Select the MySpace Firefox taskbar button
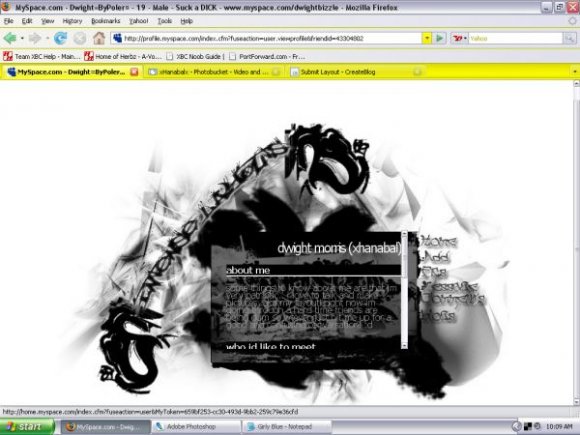 (105, 426)
